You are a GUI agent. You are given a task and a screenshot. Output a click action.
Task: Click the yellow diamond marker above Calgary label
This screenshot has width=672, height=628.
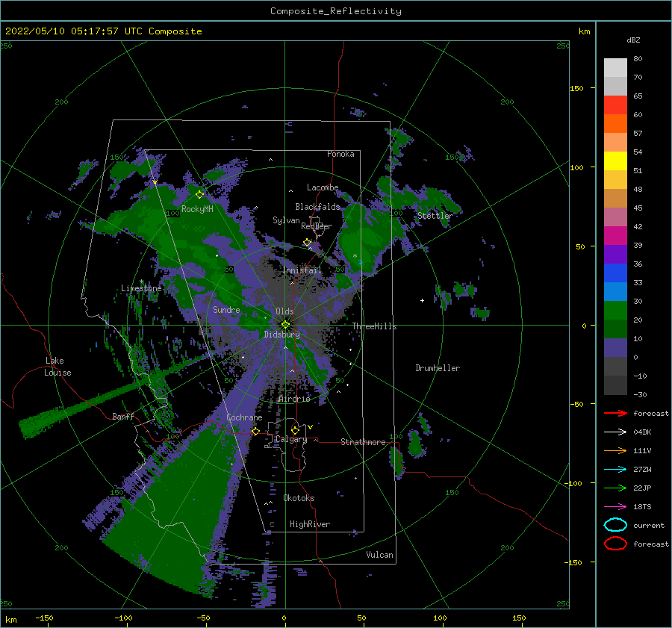[295, 430]
